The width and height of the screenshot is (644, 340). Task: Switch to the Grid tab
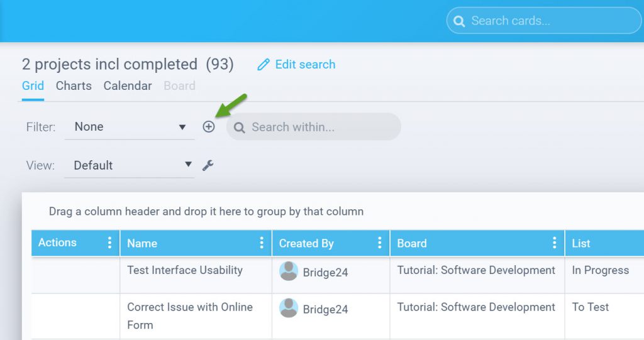(x=33, y=86)
